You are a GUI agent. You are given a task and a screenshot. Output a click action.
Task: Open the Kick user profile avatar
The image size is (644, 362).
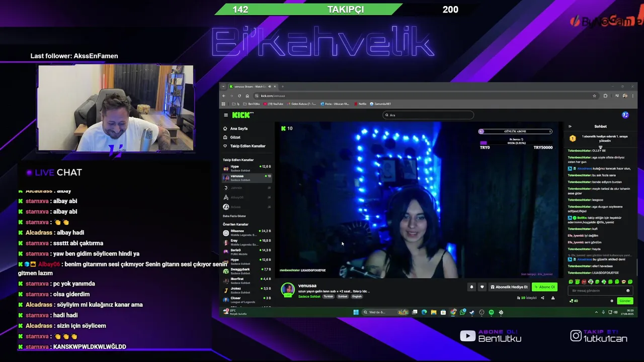pos(625,115)
